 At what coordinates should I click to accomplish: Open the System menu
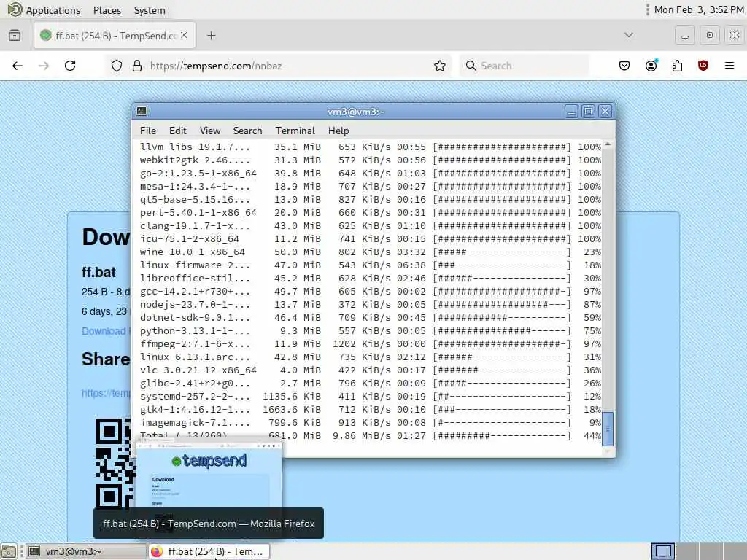[150, 10]
